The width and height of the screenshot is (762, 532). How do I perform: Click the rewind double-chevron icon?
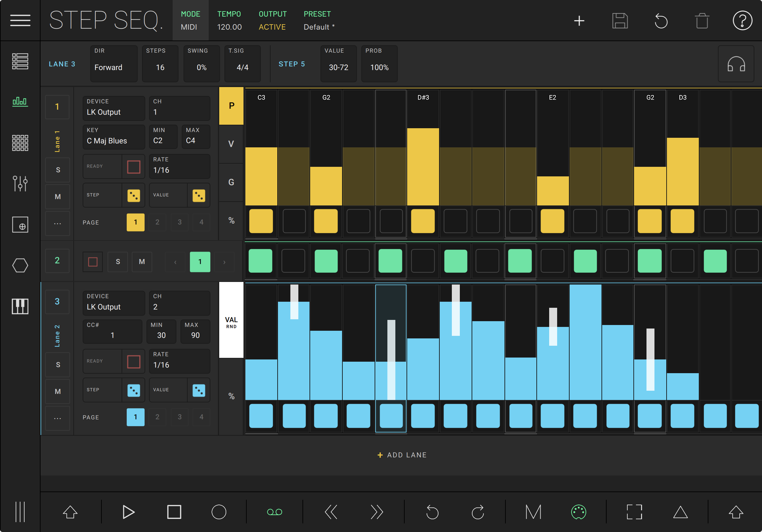(x=331, y=512)
